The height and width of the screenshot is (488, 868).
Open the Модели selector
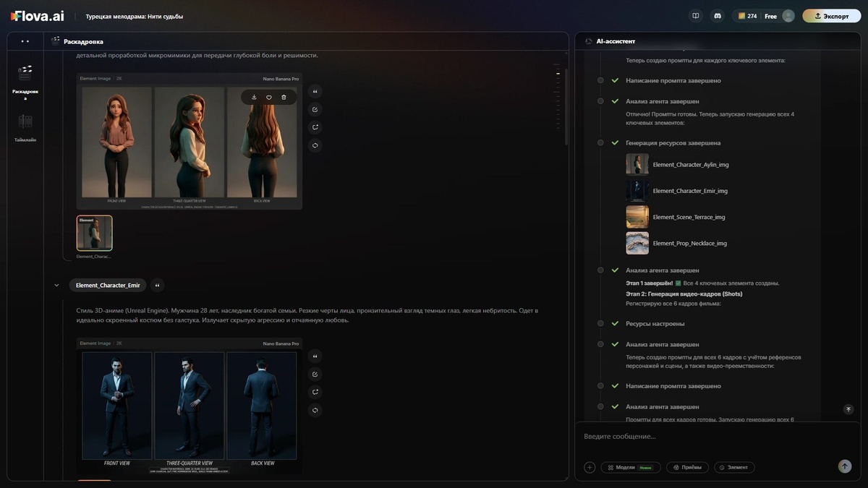pos(630,467)
